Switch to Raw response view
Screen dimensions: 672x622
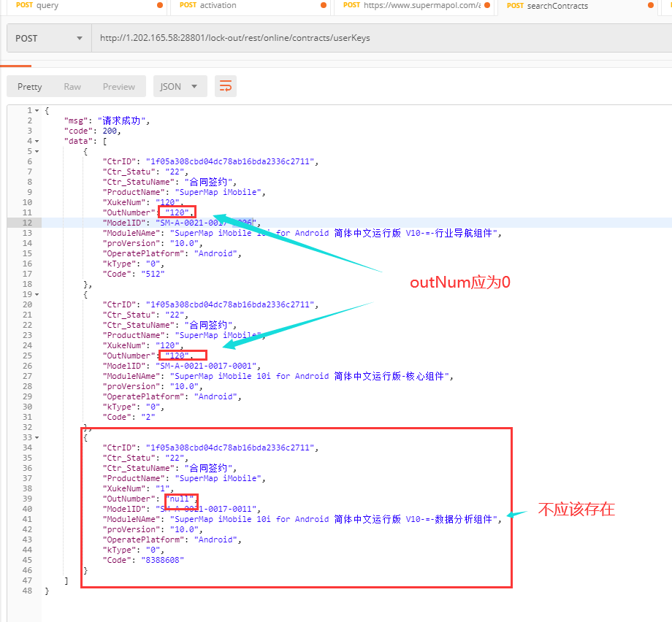72,86
